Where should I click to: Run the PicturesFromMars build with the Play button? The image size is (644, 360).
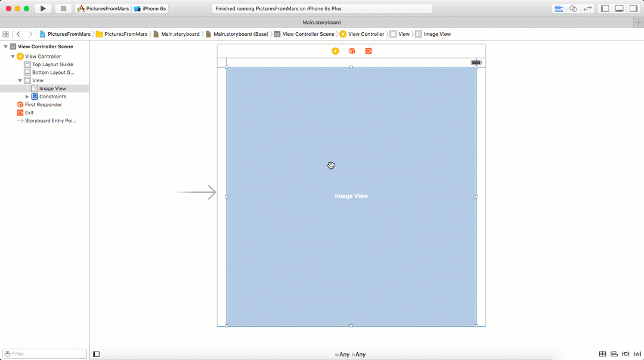point(43,8)
